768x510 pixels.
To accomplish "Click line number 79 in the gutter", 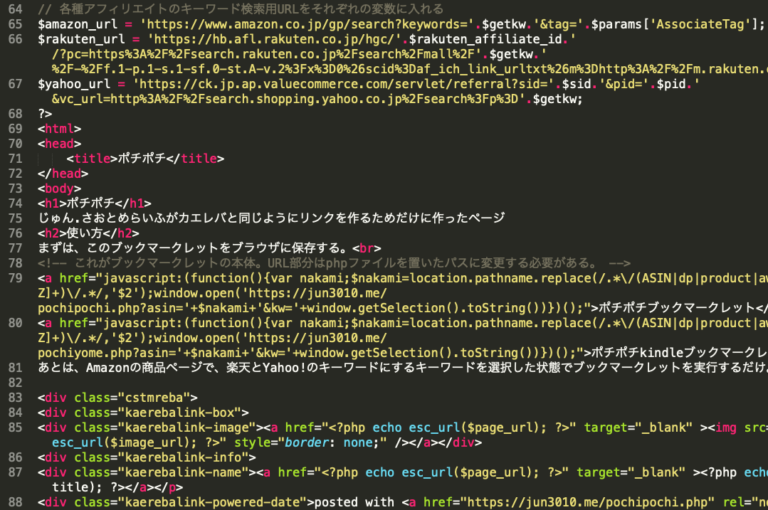I will 15,278.
